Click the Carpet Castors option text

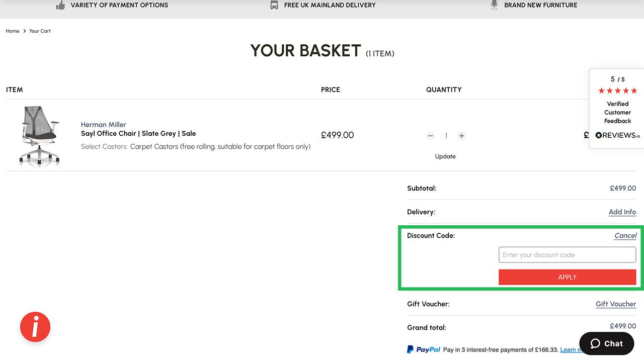click(220, 147)
